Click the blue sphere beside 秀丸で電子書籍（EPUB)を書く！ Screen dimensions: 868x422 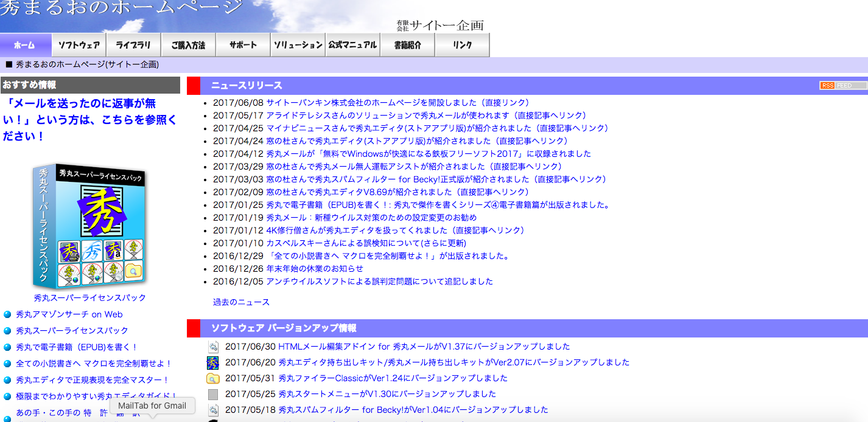pos(6,346)
